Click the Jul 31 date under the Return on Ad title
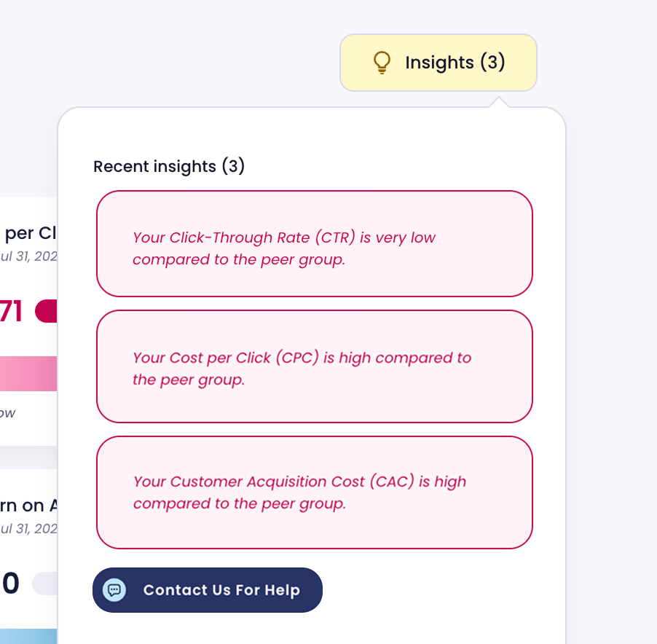 (x=28, y=528)
